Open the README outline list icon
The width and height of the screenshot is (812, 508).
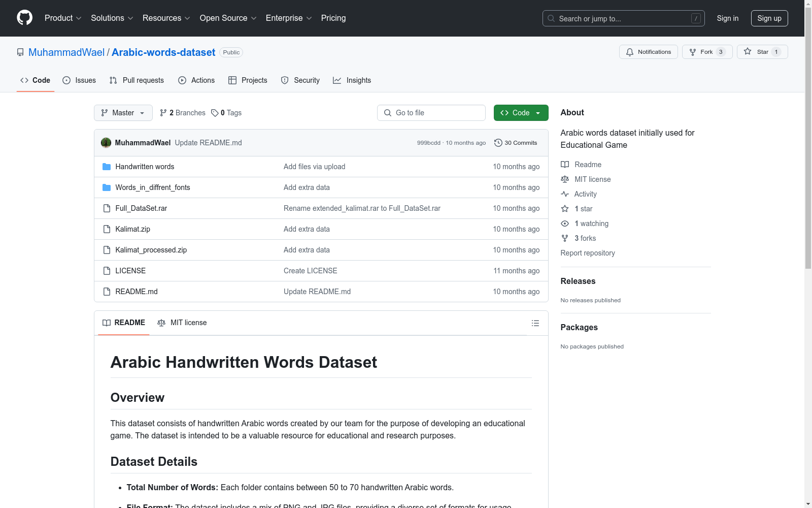[x=535, y=323]
